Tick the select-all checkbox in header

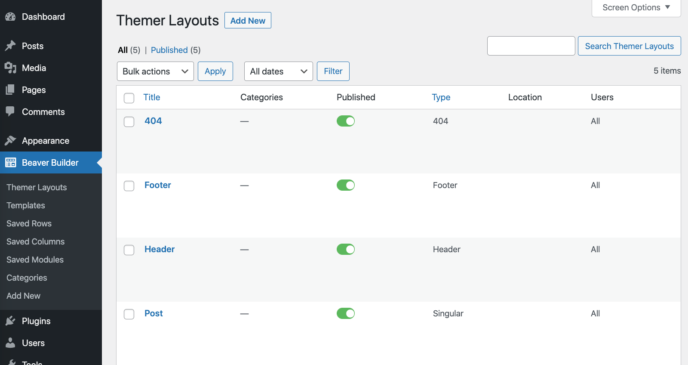coord(129,98)
